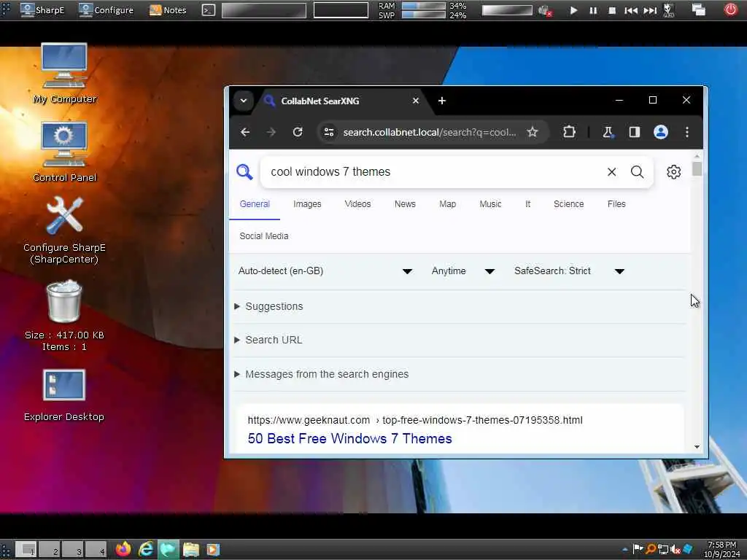This screenshot has width=747, height=560.
Task: Submit search with the magnifier button
Action: tap(637, 172)
